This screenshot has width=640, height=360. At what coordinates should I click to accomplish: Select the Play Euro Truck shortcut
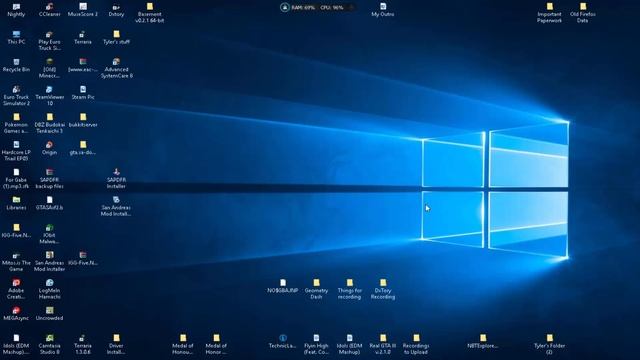tap(49, 41)
